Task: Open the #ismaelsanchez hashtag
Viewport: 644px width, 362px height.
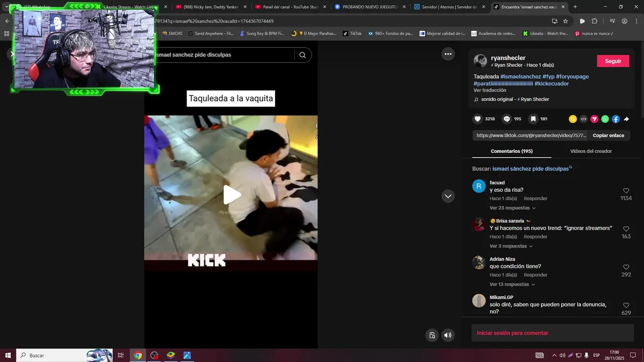Action: tap(520, 76)
